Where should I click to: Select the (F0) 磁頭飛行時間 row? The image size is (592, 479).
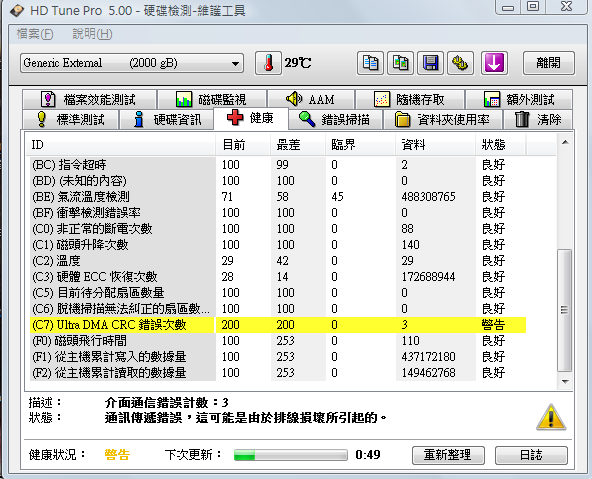[x=278, y=341]
